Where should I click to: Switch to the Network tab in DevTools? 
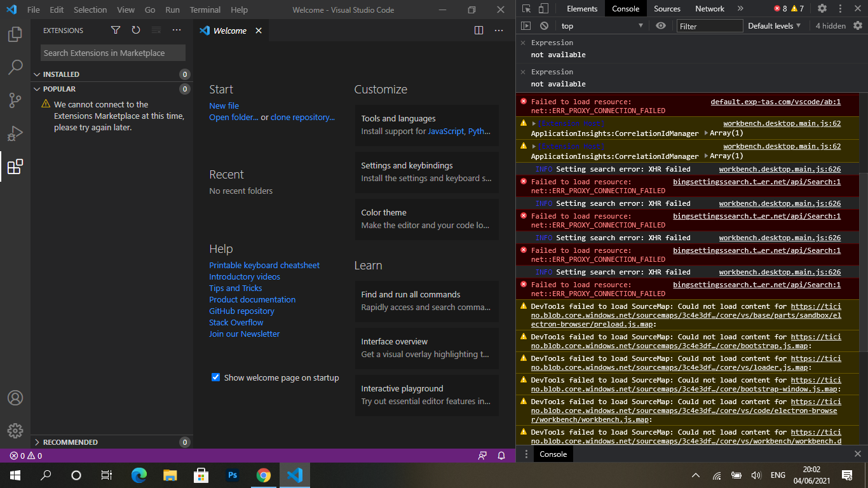710,8
